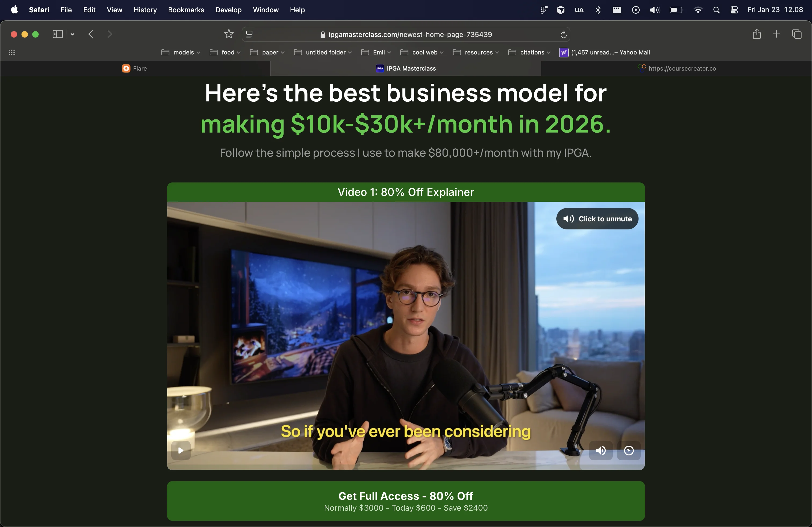The height and width of the screenshot is (527, 812).
Task: Expand the tab group chevron near sidebar
Action: pos(72,34)
